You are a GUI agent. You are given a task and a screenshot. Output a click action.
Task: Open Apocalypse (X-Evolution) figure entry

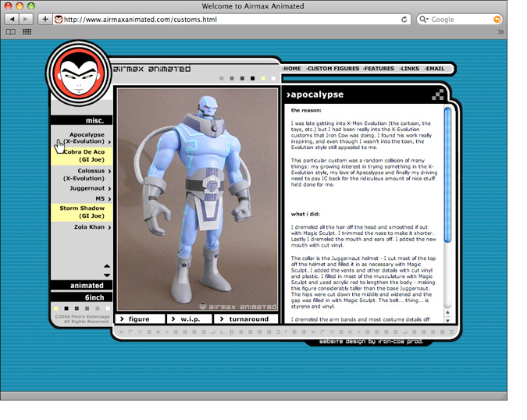click(84, 137)
